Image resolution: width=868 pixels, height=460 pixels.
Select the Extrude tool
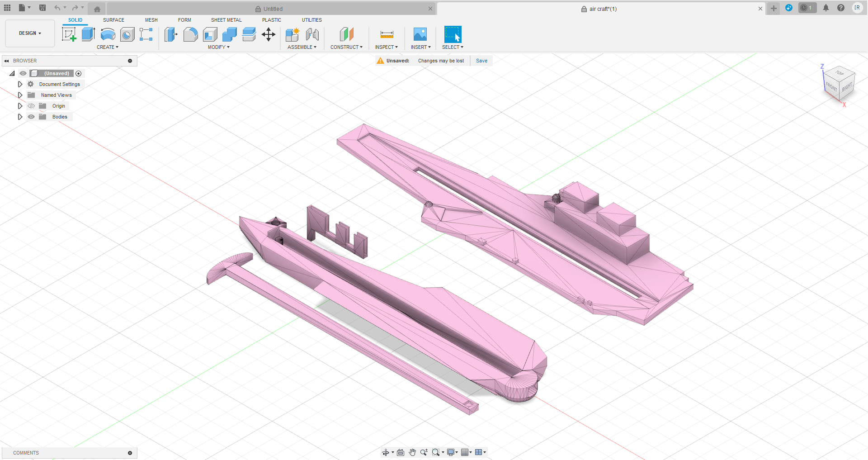88,34
